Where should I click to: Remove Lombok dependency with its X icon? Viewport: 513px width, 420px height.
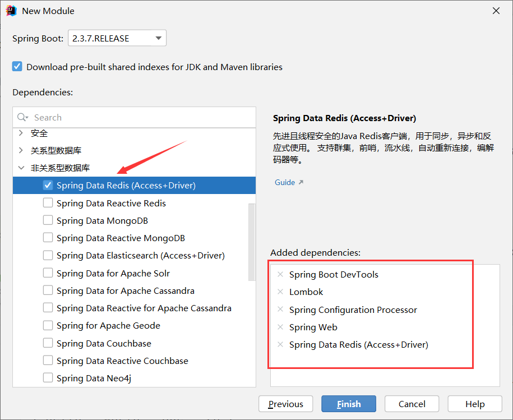click(x=280, y=292)
